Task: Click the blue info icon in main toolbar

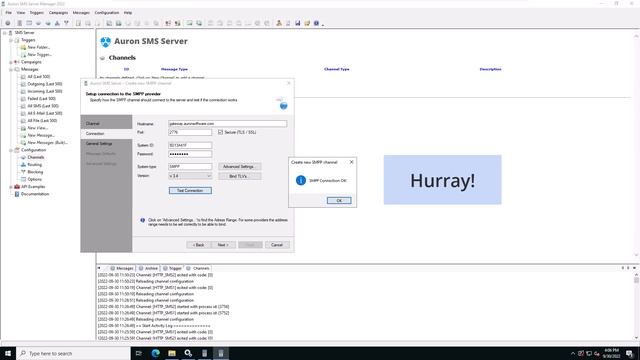Action: [x=316, y=23]
